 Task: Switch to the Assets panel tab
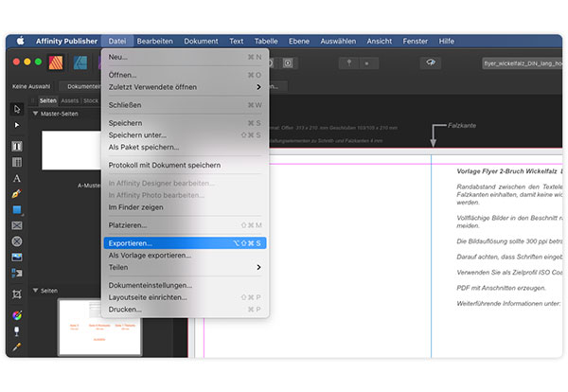coord(69,100)
